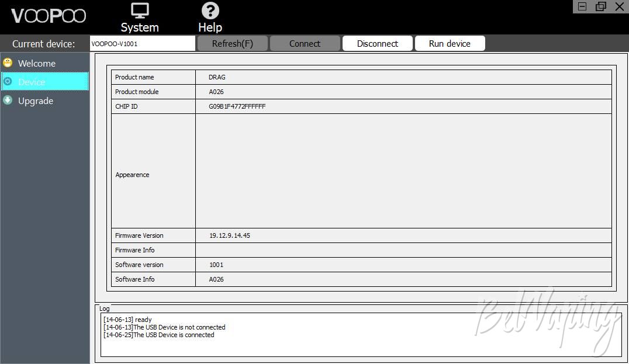The height and width of the screenshot is (364, 629).
Task: Click the Connect button
Action: pos(305,43)
